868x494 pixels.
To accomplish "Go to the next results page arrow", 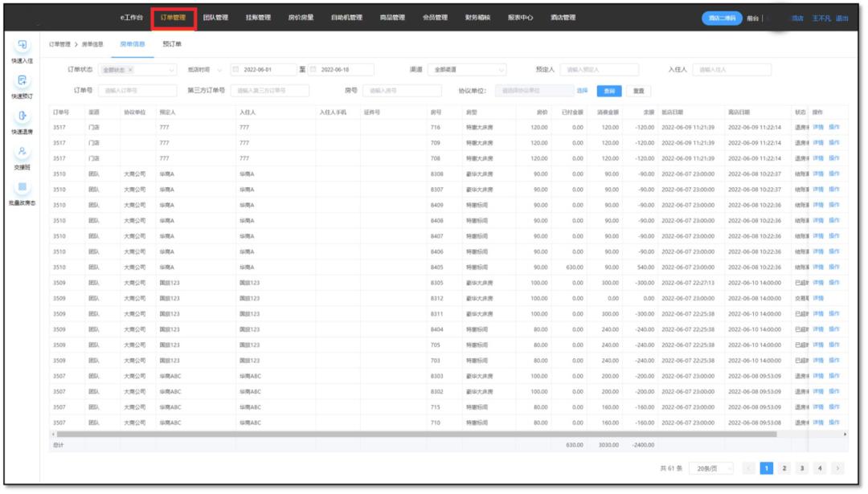I will [838, 468].
